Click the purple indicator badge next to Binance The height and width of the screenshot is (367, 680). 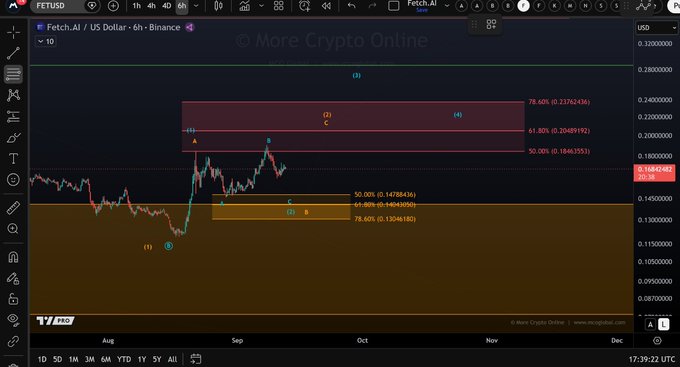point(190,27)
